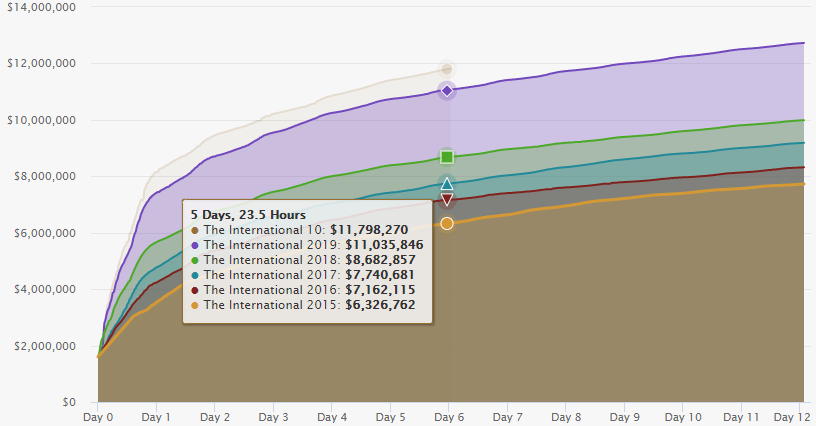Click the Day 3 x-axis label
816x426 pixels.
tap(273, 417)
